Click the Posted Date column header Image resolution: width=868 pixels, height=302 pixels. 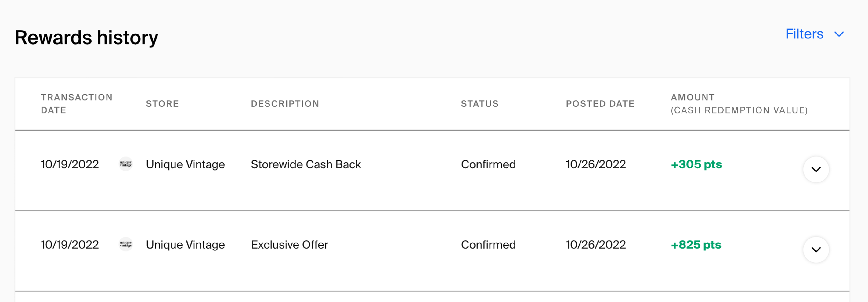pyautogui.click(x=600, y=104)
